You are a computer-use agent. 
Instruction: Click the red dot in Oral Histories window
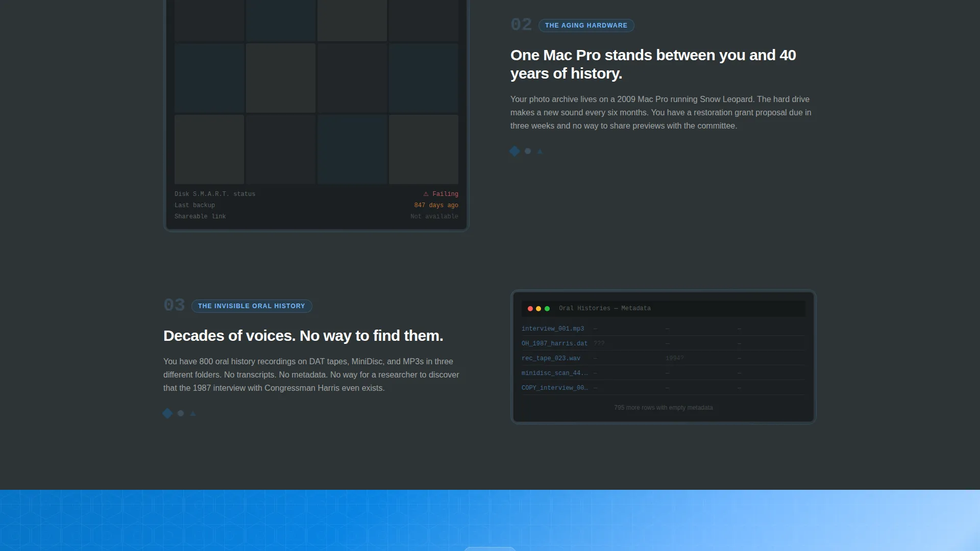pyautogui.click(x=530, y=309)
